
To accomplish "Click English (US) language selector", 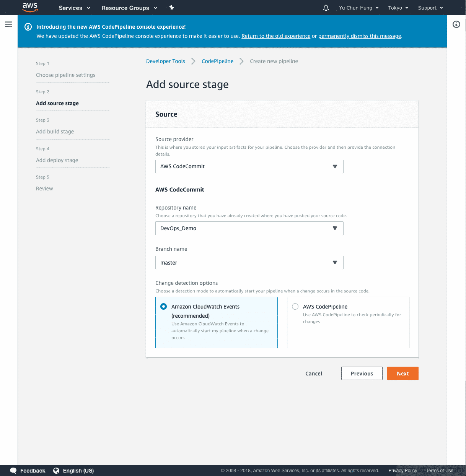I will coord(78,471).
